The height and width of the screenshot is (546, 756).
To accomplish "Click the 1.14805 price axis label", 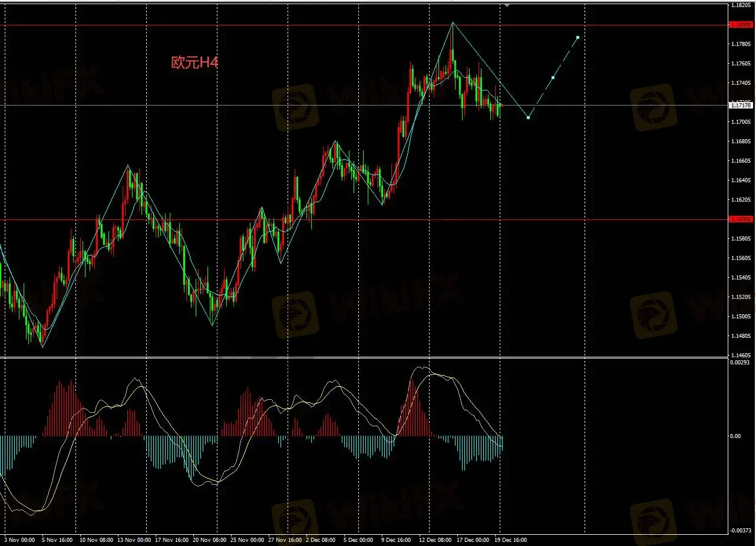I will tap(741, 336).
